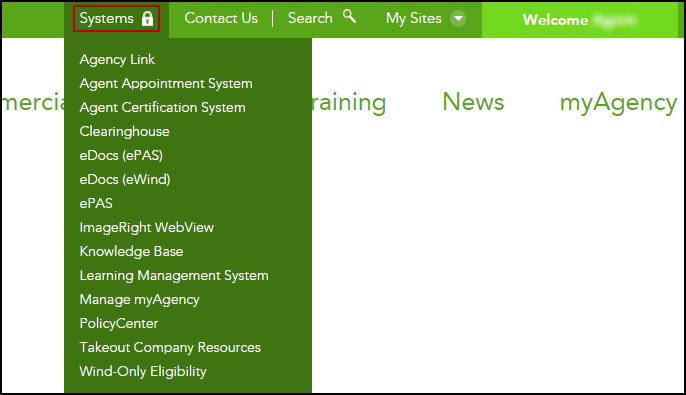686x395 pixels.
Task: Open ImageRight WebView
Action: tap(147, 227)
